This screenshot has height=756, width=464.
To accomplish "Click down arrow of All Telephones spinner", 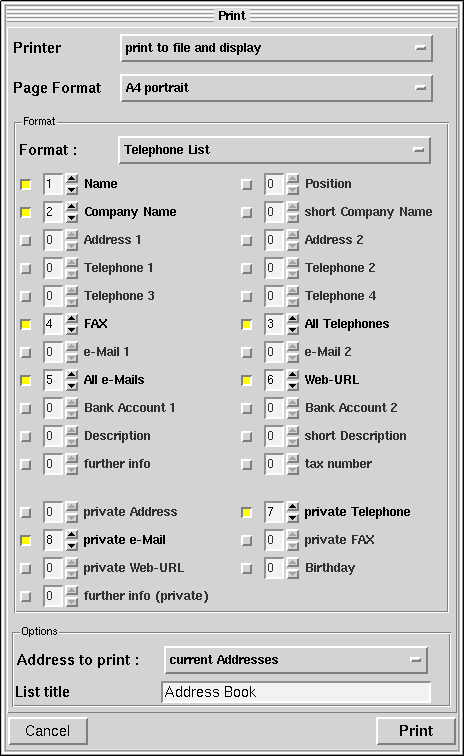I will pyautogui.click(x=293, y=329).
